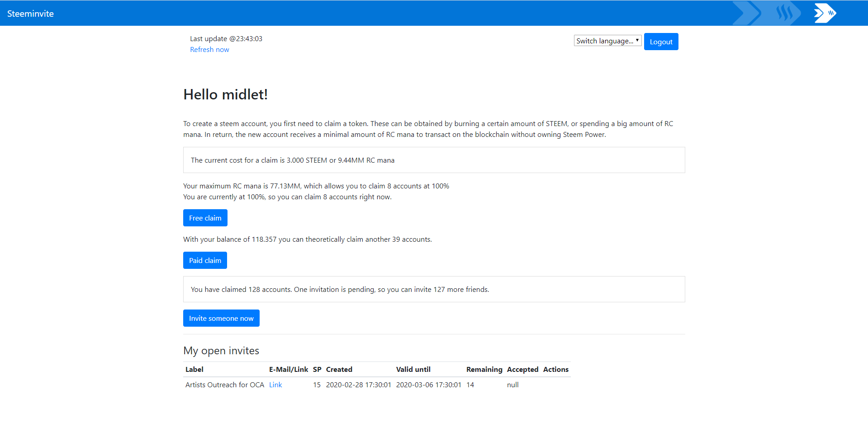
Task: Click the current claim cost info box
Action: [434, 160]
